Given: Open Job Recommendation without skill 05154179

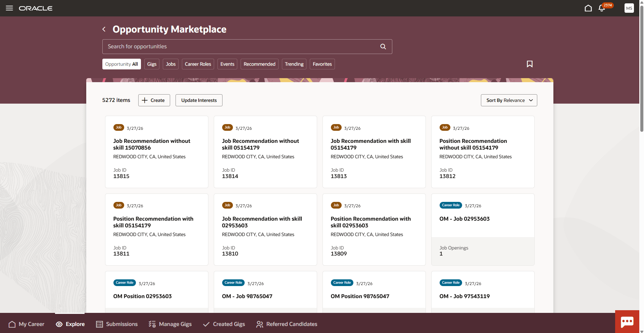Looking at the screenshot, I should point(260,144).
